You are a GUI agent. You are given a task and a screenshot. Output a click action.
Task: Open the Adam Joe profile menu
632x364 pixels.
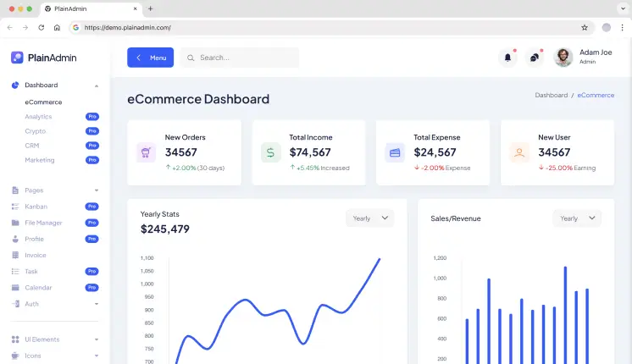click(583, 58)
